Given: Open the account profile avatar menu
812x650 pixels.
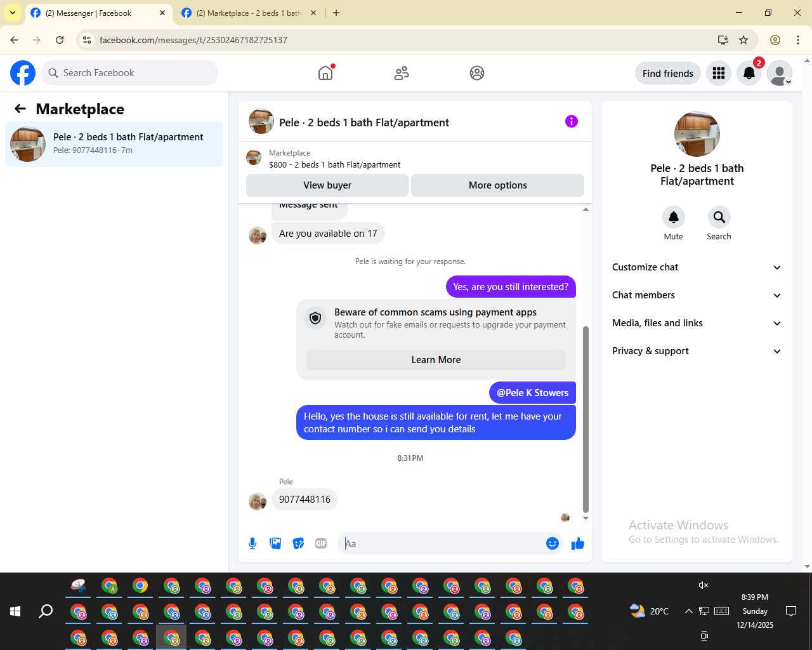Looking at the screenshot, I should pos(780,73).
